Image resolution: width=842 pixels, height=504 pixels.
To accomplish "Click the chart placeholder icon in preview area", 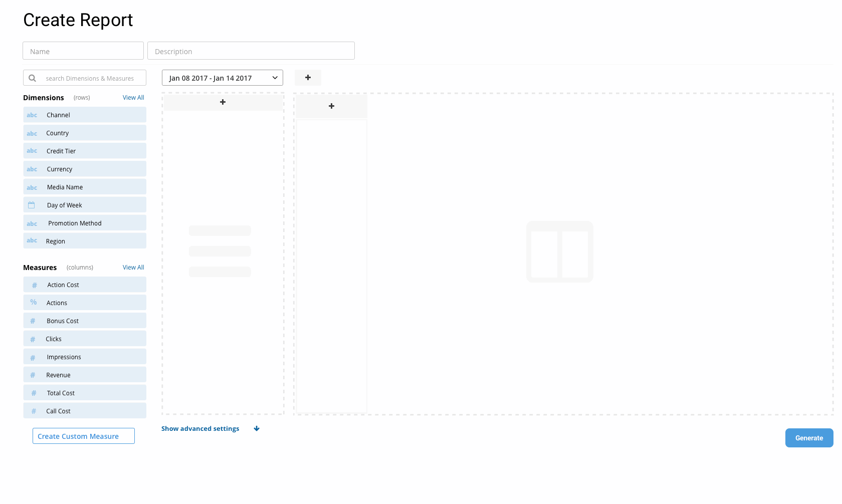I will 559,251.
